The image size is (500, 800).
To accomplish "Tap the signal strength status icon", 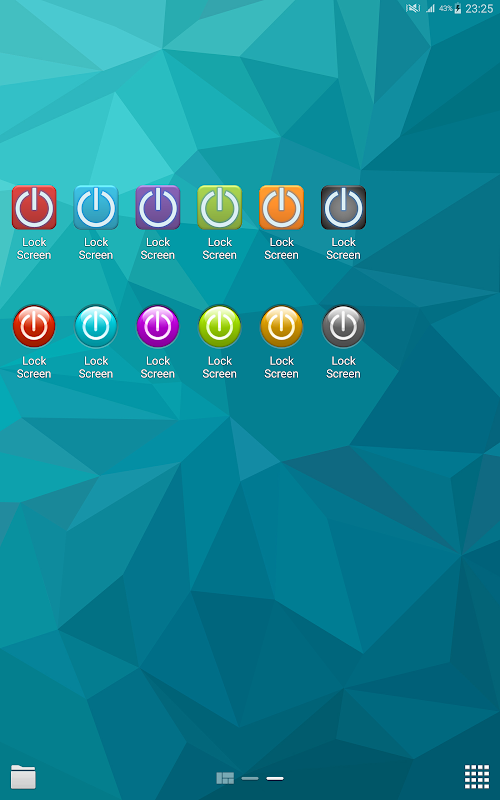I will pos(431,8).
